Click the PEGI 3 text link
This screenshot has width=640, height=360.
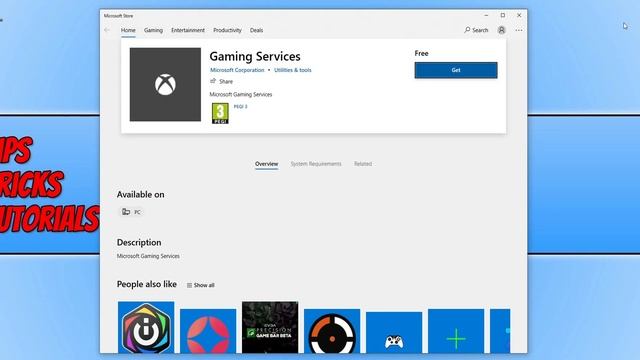pyautogui.click(x=240, y=107)
